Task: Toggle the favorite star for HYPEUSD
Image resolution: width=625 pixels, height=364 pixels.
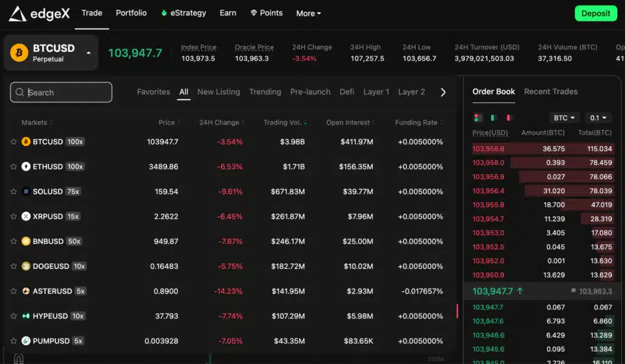Action: tap(13, 316)
